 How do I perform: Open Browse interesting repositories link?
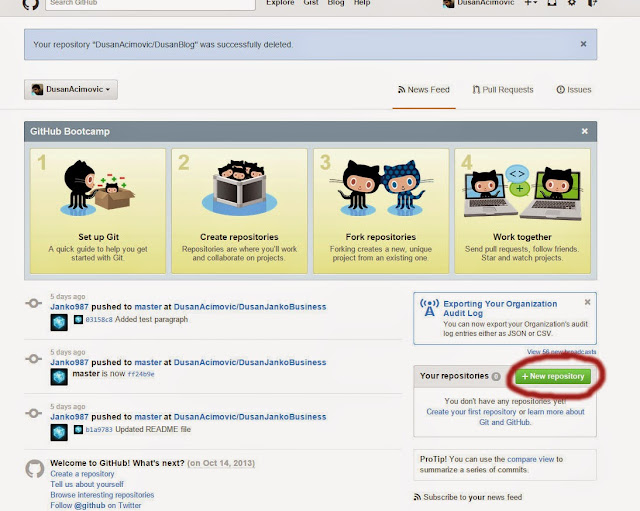(x=102, y=495)
